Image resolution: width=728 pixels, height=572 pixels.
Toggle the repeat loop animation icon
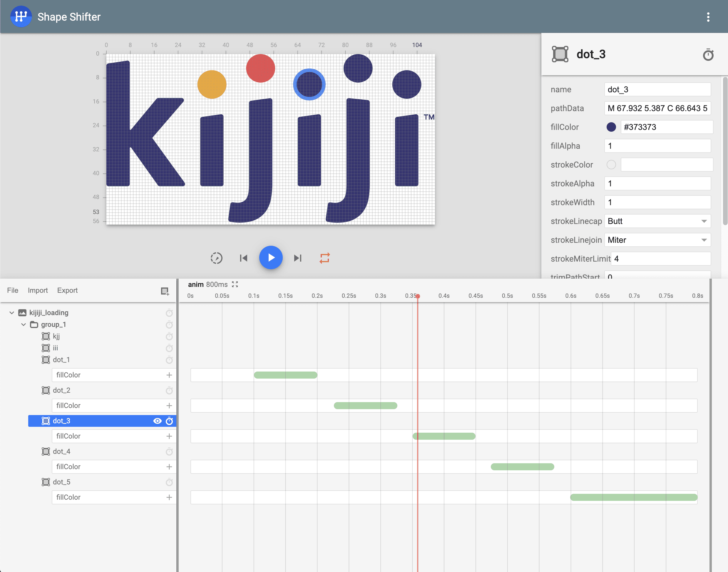click(x=324, y=258)
